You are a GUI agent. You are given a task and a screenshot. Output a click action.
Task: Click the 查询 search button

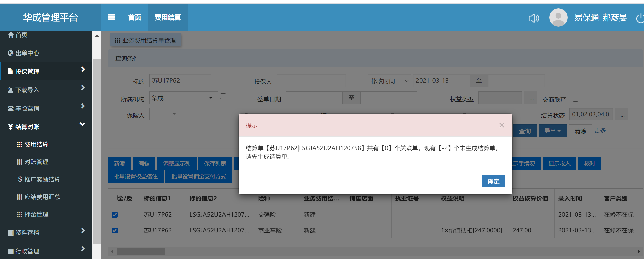(x=525, y=131)
